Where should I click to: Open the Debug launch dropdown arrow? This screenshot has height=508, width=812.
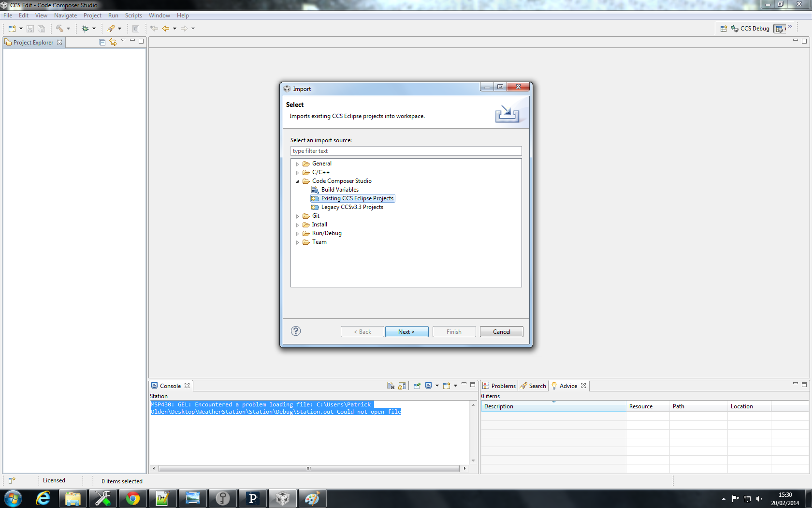94,29
